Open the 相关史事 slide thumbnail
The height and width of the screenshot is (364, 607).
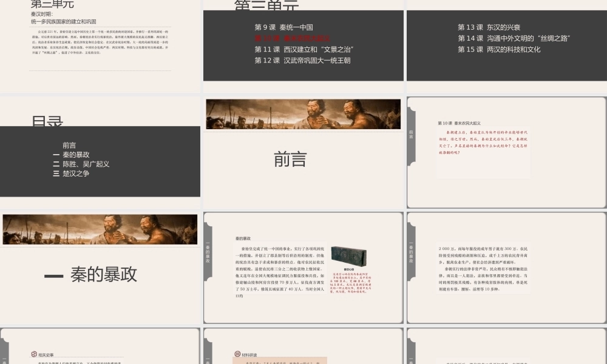(100, 345)
